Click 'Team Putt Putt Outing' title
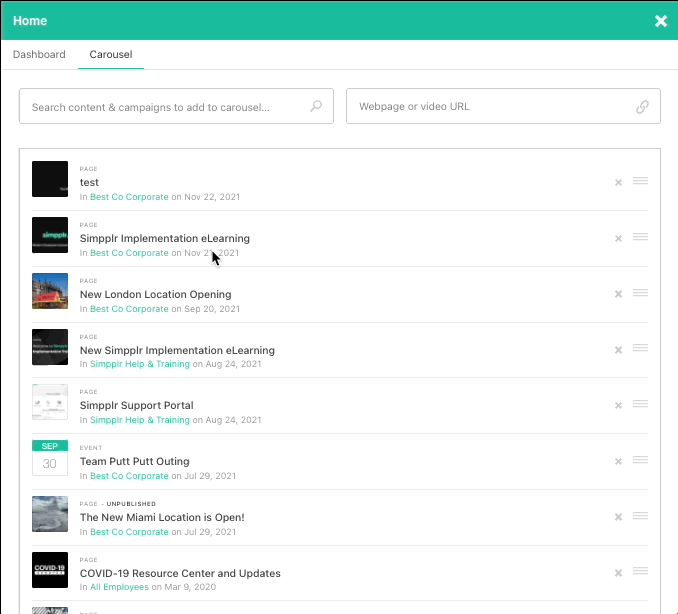Screen dimensions: 678x614 click(134, 461)
